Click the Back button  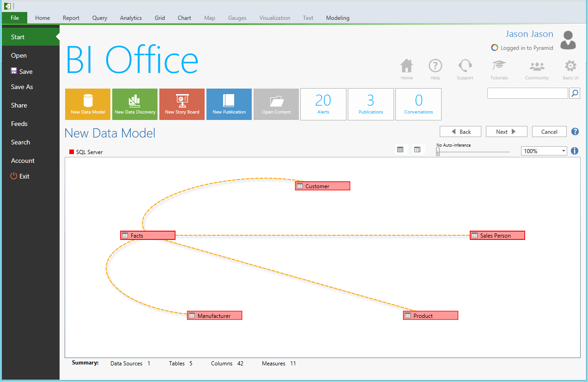coord(461,131)
